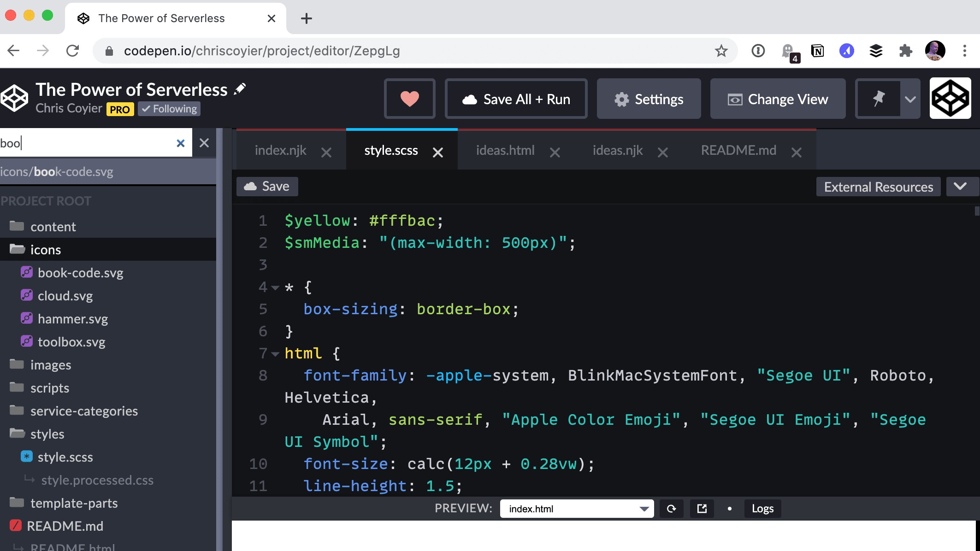Image resolution: width=980 pixels, height=551 pixels.
Task: Click the pencil icon next to the project title
Action: pos(240,88)
